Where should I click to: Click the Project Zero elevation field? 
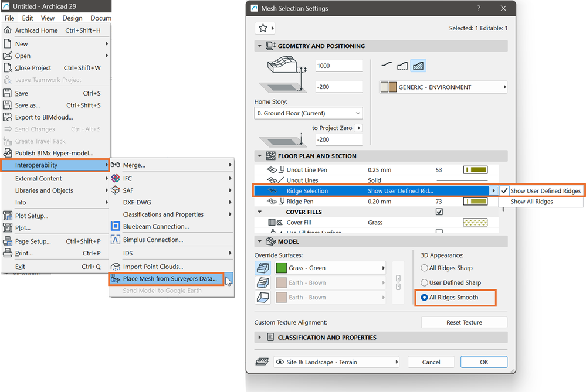pos(338,139)
